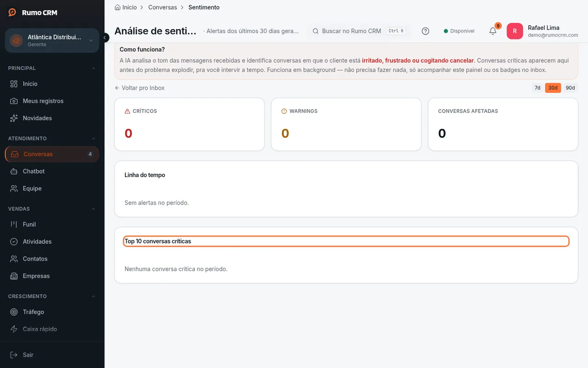The height and width of the screenshot is (368, 588).
Task: Open the Atlântica Distribui... workspace dropdown
Action: 52,40
